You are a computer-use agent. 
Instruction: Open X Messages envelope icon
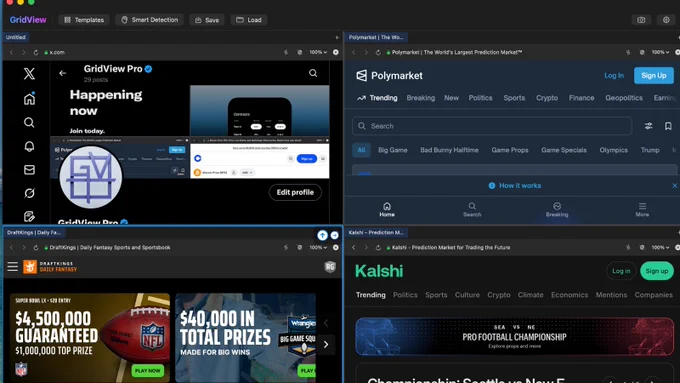29,170
